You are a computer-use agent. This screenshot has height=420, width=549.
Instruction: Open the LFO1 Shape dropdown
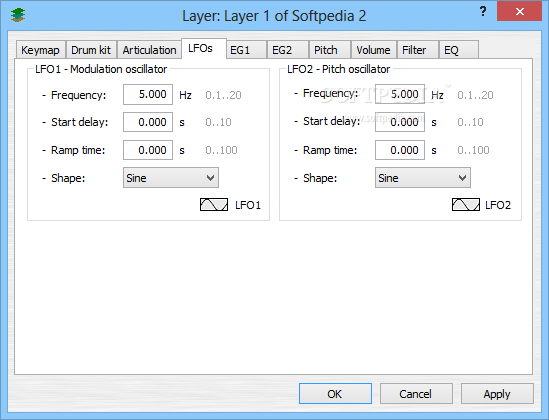(x=171, y=177)
